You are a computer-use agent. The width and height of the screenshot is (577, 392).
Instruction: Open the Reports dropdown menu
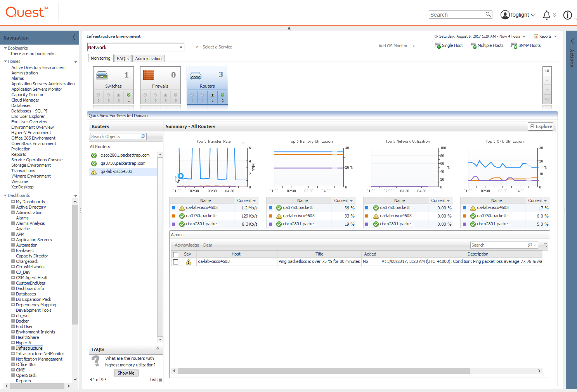point(545,36)
